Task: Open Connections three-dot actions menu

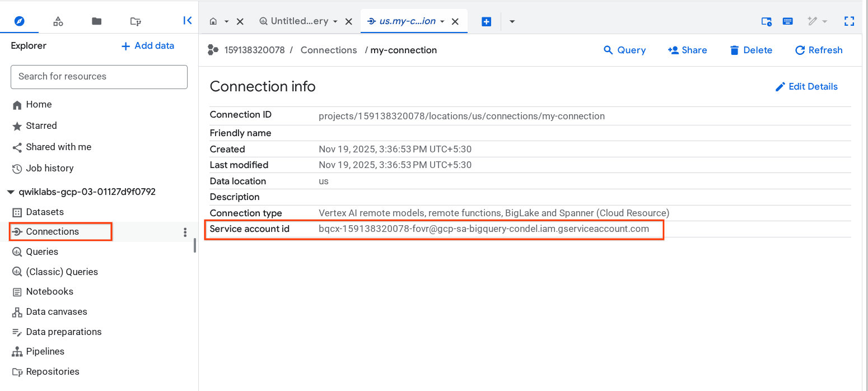Action: pyautogui.click(x=185, y=232)
